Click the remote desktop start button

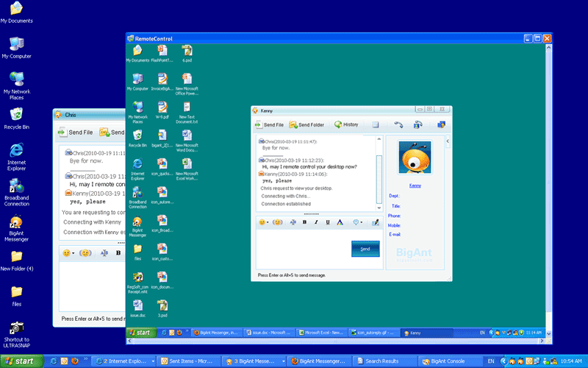(140, 333)
